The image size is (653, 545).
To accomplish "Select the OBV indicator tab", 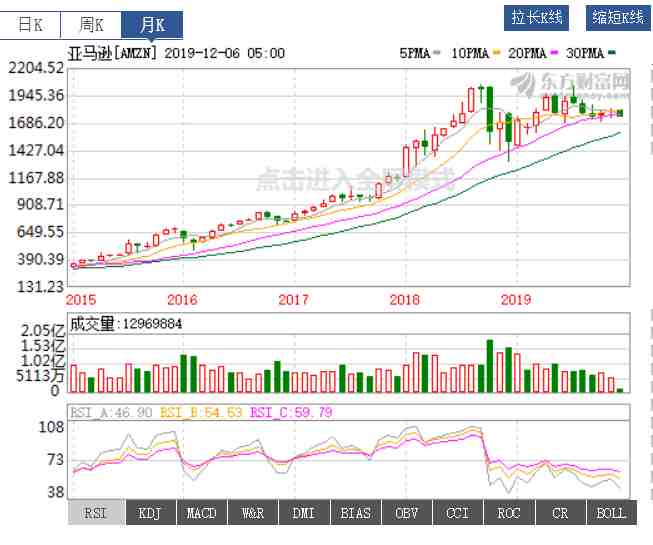I will click(406, 513).
